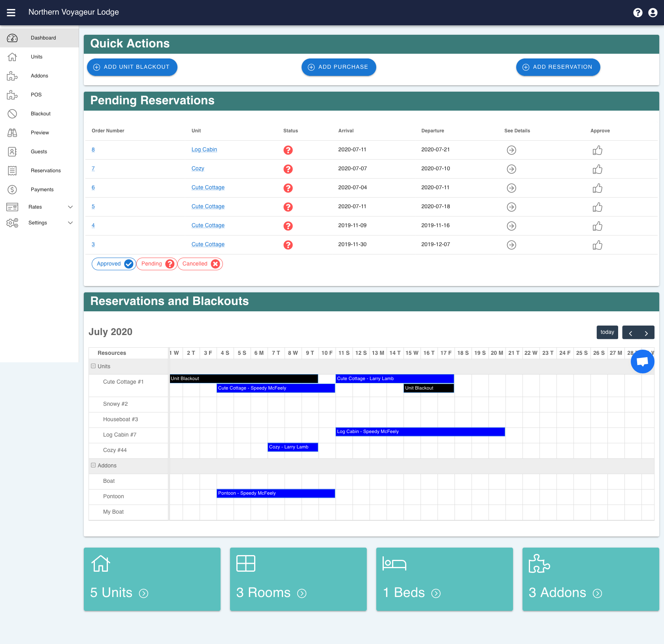
Task: Open see-details arrow for order 7
Action: click(511, 169)
